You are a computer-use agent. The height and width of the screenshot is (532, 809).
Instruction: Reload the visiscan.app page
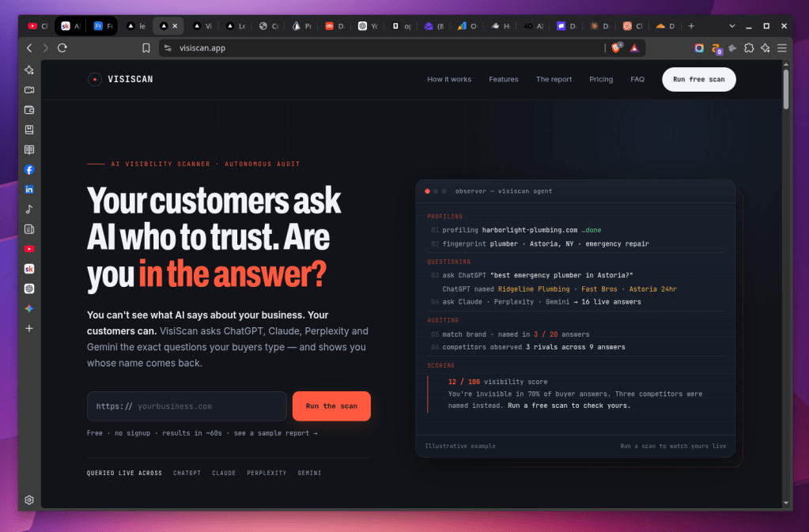click(62, 48)
